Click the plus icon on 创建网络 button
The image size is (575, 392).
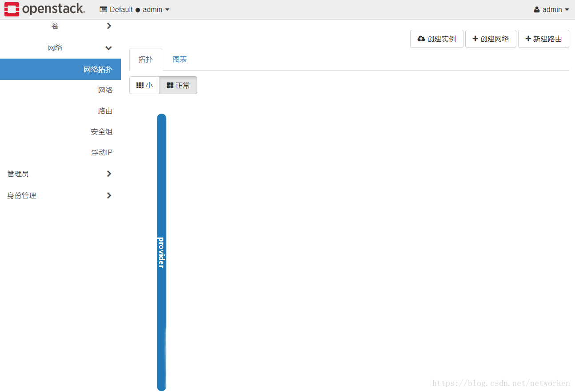(x=475, y=39)
